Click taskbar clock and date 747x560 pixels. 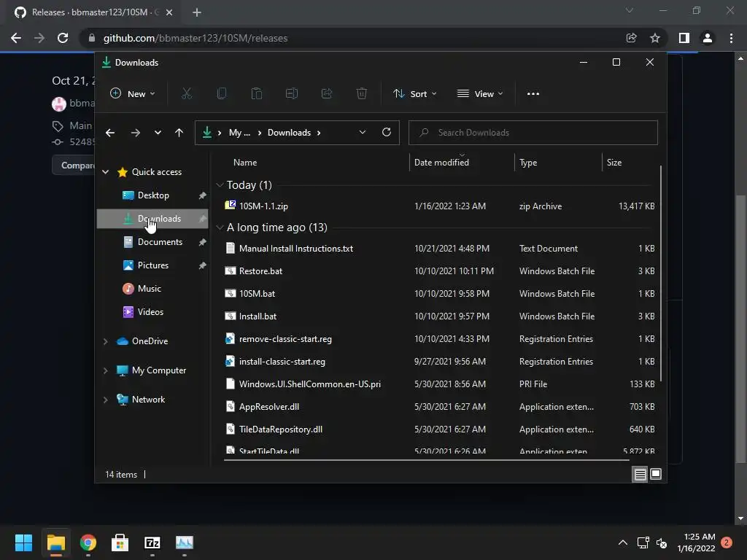[x=696, y=542]
